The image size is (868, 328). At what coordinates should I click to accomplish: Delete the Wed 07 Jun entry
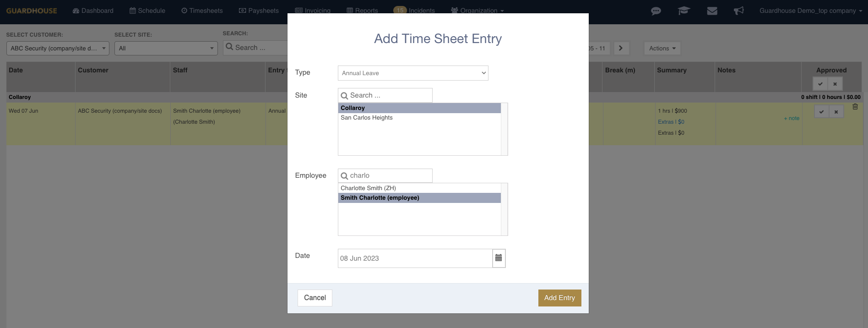855,107
